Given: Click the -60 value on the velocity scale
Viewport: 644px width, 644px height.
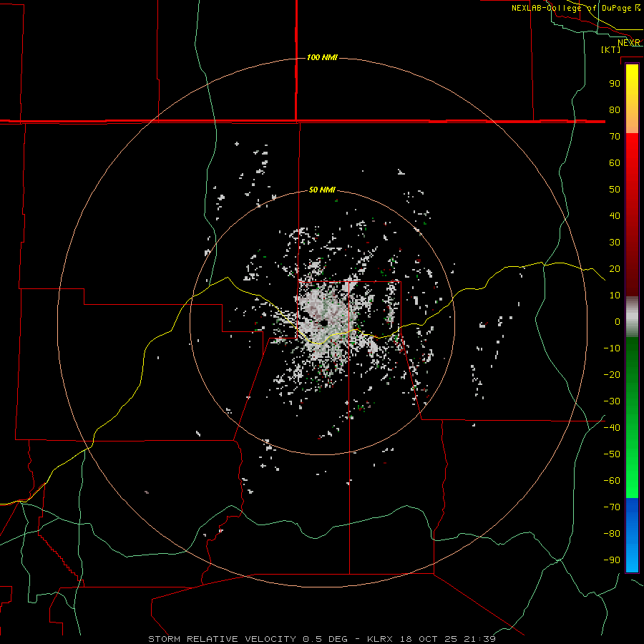Looking at the screenshot, I should point(612,481).
